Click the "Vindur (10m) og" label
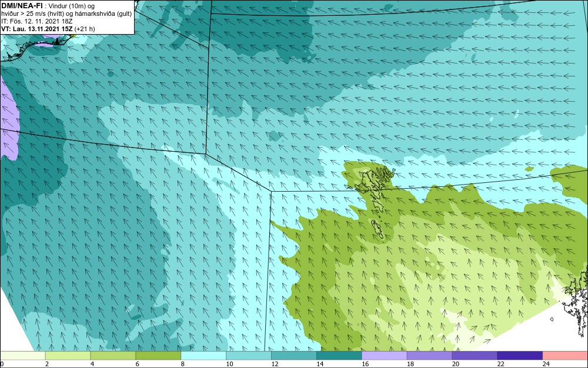Image resolution: width=588 pixels, height=368 pixels. pyautogui.click(x=72, y=6)
